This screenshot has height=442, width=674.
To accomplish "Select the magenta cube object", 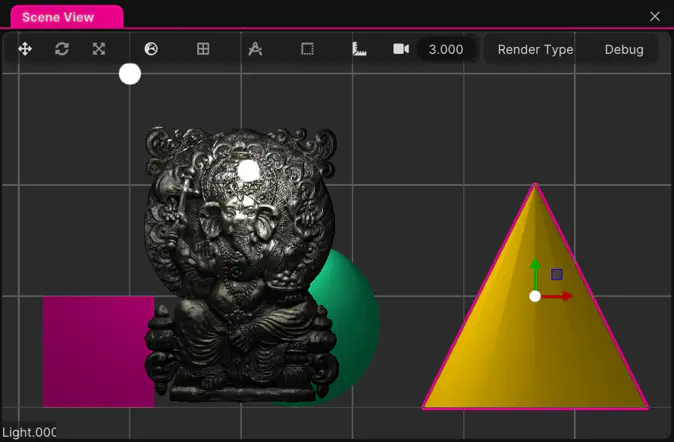I will (x=95, y=350).
